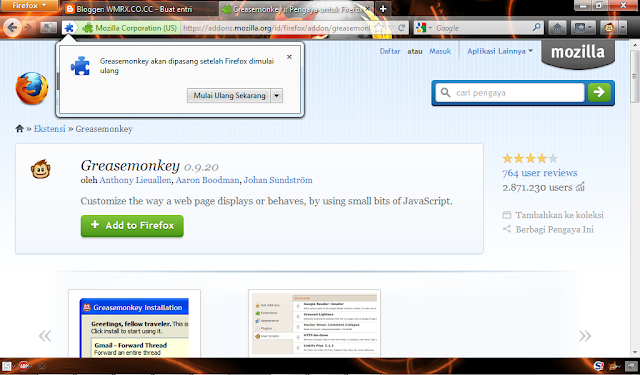Open the add-on puzzle notification icon
Screen dimensions: 640x375
click(69, 28)
